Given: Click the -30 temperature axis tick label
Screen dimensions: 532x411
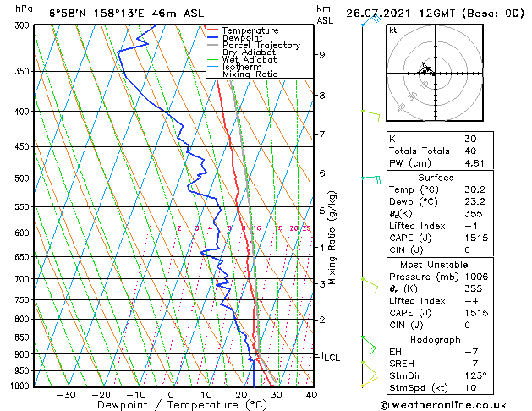Looking at the screenshot, I should click(66, 395).
